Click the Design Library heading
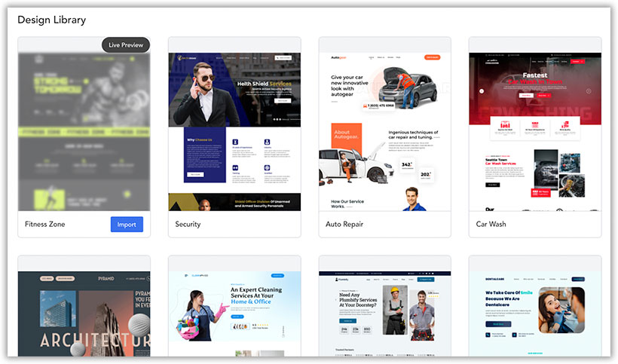The height and width of the screenshot is (364, 618). pyautogui.click(x=52, y=20)
